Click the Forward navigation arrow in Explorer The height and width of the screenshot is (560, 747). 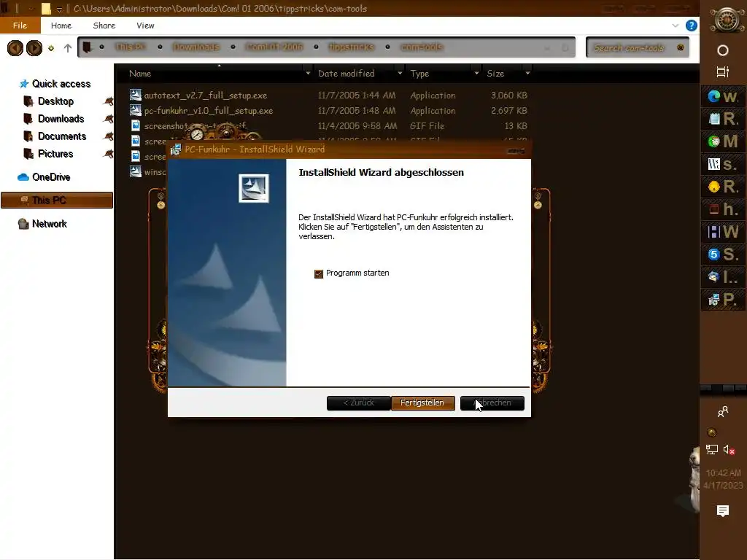pos(34,47)
